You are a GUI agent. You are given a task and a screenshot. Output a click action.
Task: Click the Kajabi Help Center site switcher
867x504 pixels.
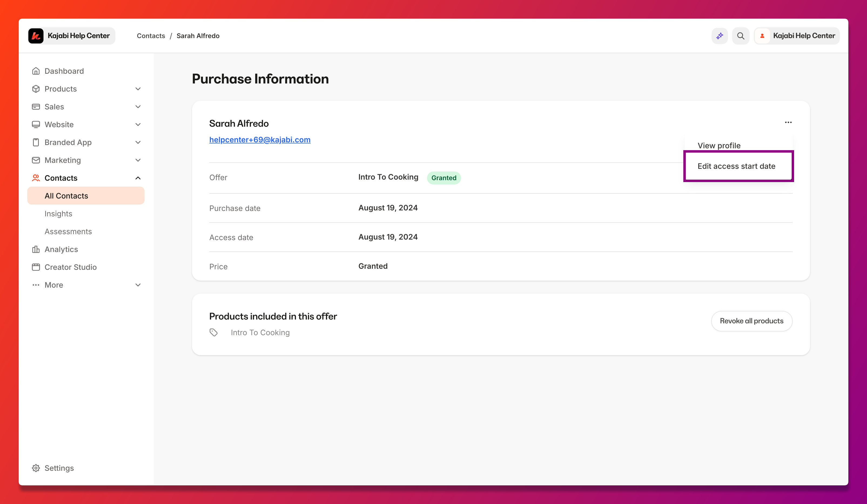click(71, 36)
